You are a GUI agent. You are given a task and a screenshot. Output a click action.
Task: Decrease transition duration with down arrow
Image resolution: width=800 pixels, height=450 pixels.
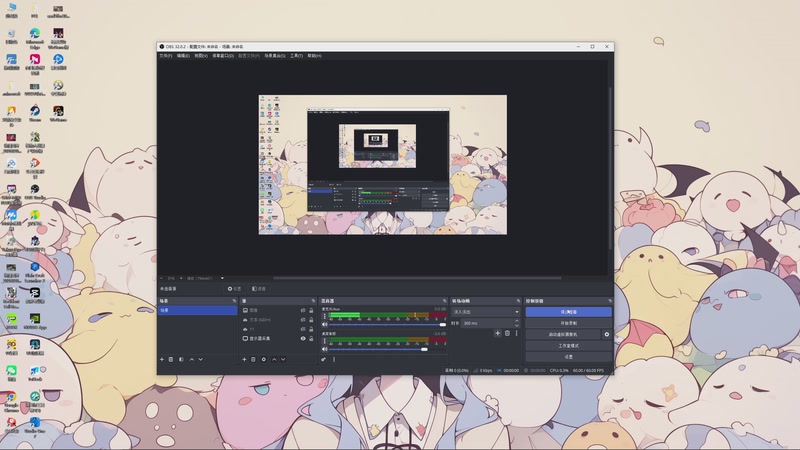(x=517, y=325)
